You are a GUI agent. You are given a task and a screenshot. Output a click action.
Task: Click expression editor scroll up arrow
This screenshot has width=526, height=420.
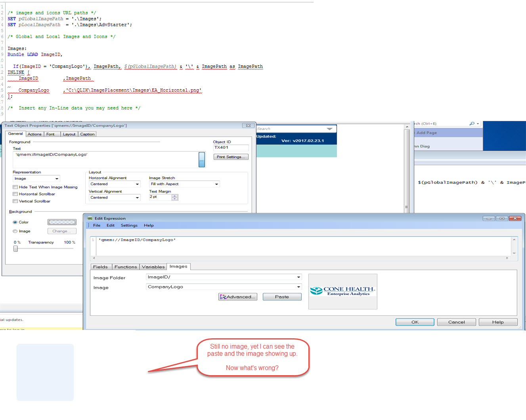pyautogui.click(x=514, y=240)
